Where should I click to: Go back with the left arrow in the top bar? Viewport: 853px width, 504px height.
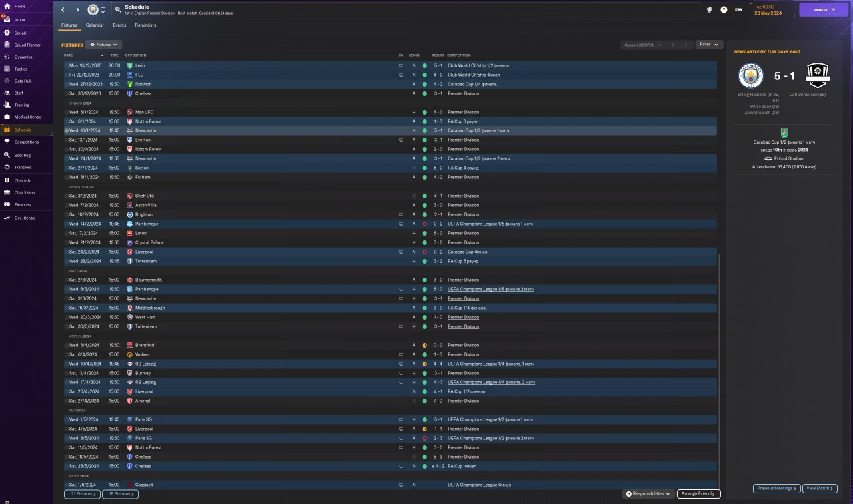[63, 10]
